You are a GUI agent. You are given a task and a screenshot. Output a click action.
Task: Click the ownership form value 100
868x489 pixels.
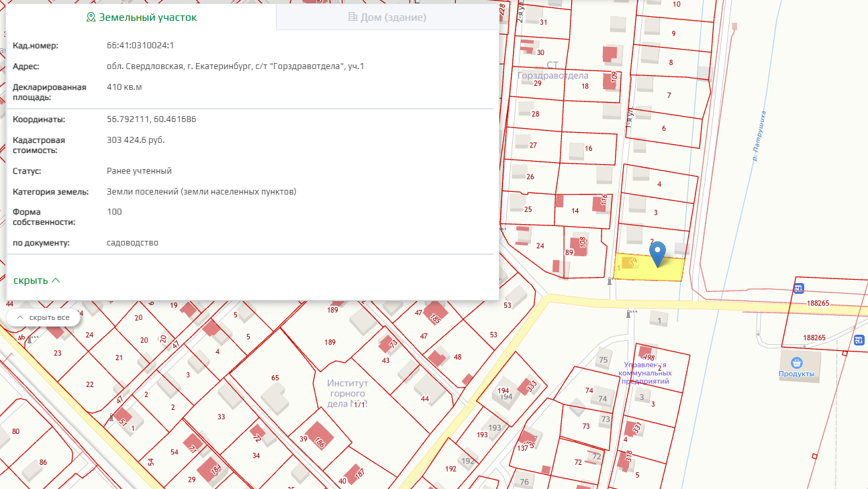tap(115, 212)
